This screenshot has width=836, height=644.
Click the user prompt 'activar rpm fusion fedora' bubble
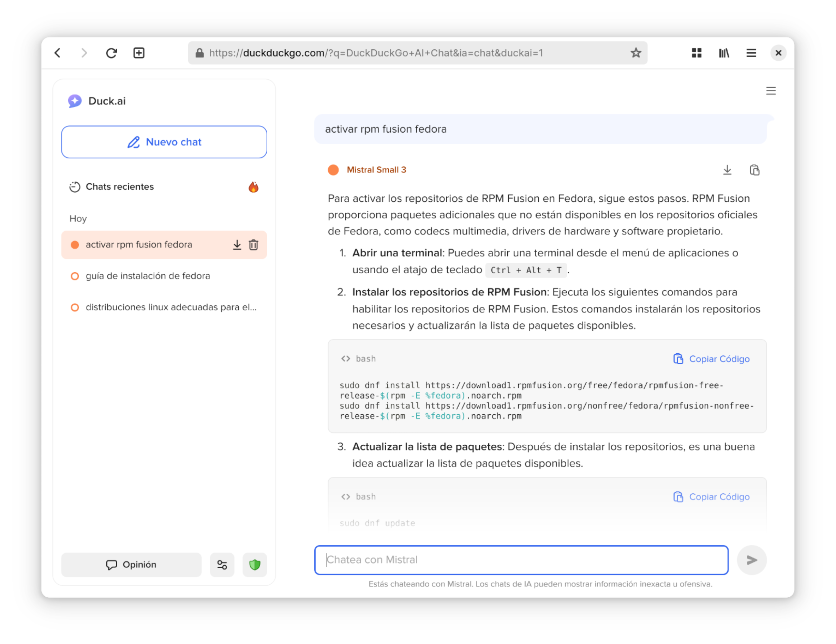tap(540, 129)
